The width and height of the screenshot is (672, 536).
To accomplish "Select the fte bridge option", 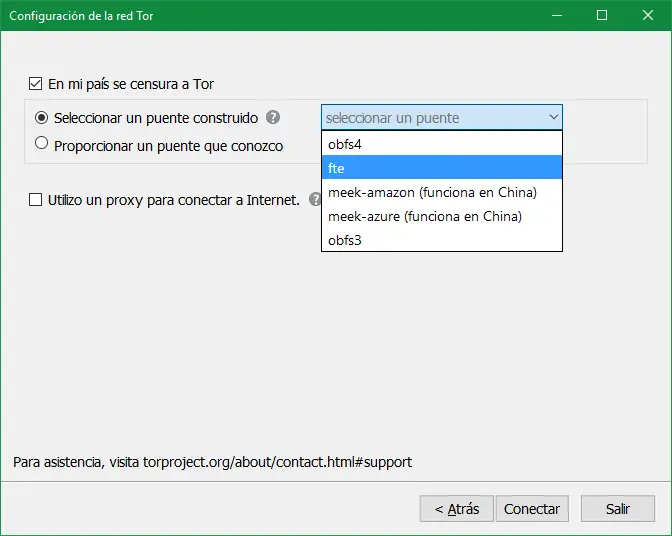I will [x=442, y=168].
